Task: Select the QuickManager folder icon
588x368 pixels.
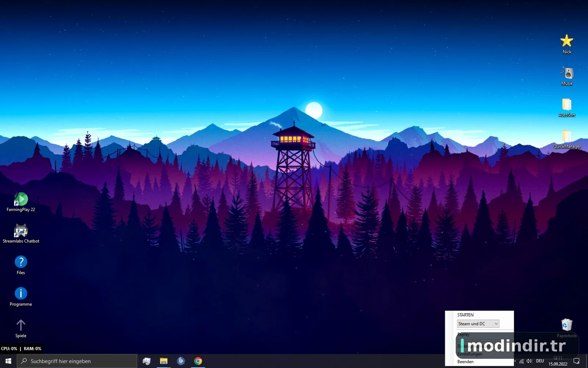Action: (x=567, y=139)
